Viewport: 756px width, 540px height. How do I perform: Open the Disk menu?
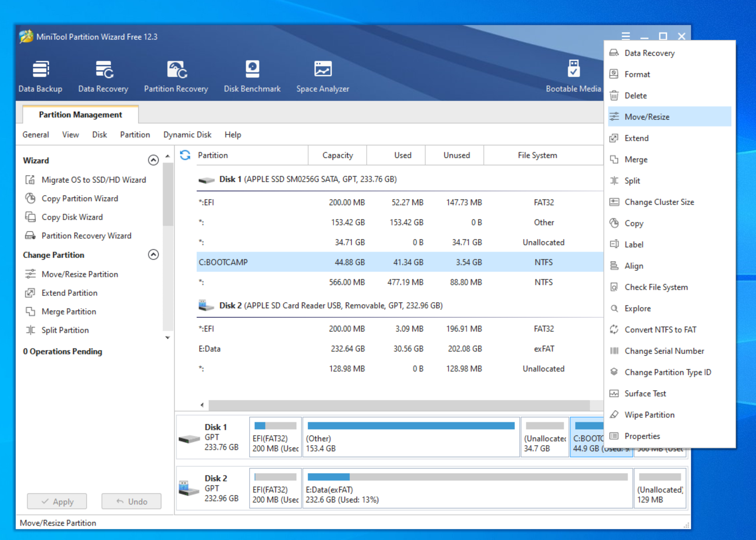click(x=99, y=135)
